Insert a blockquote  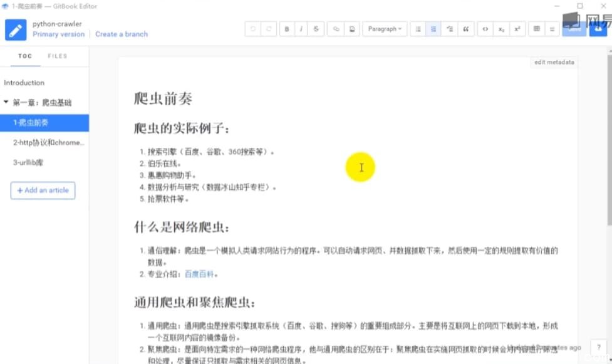pos(467,29)
